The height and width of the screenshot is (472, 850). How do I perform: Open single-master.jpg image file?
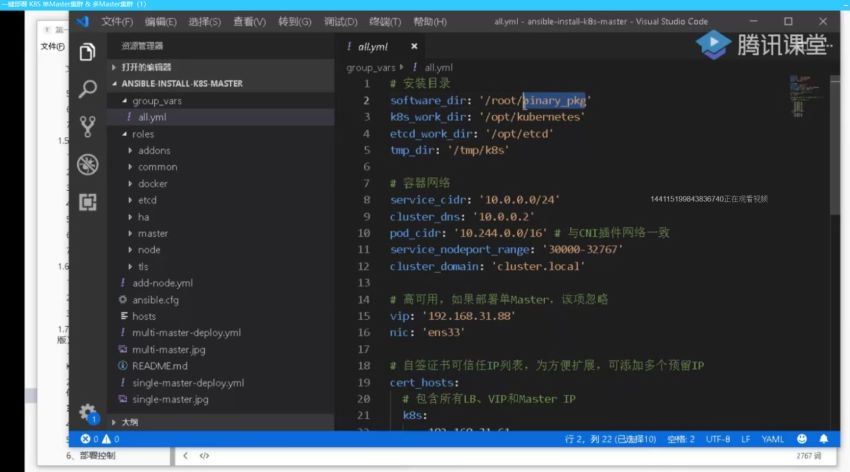[x=221, y=399]
